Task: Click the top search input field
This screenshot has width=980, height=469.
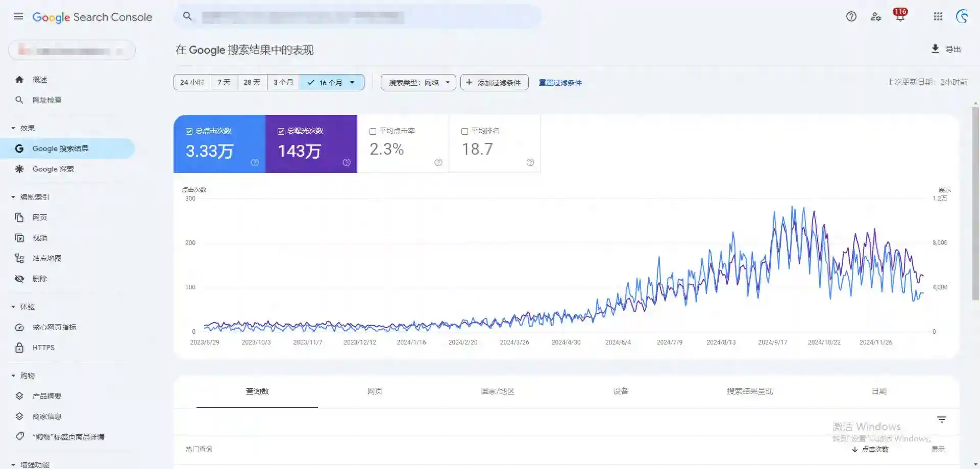Action: tap(357, 16)
